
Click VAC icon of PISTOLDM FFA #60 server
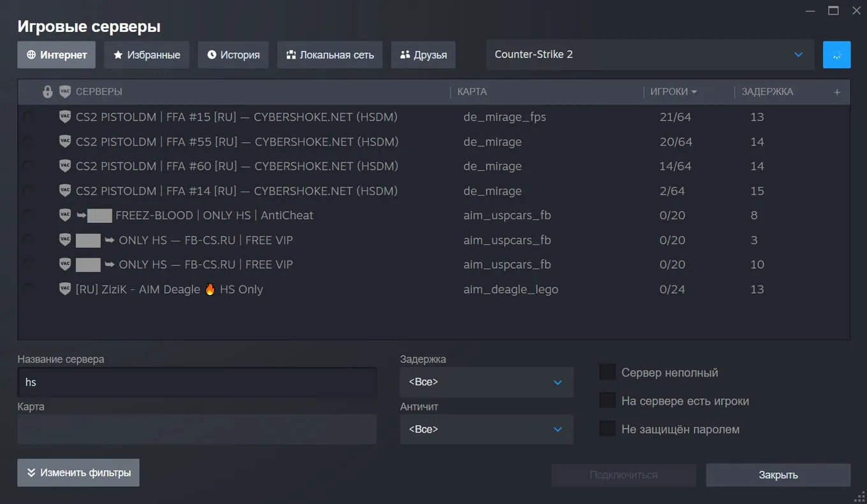tap(64, 166)
